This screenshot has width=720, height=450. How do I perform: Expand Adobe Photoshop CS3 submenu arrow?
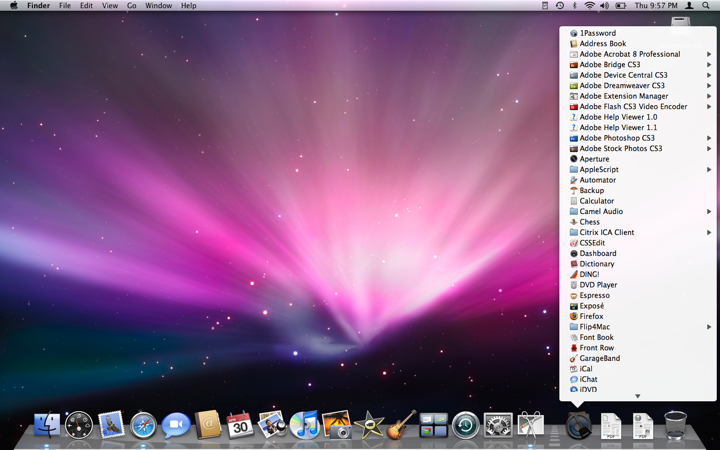(x=709, y=138)
